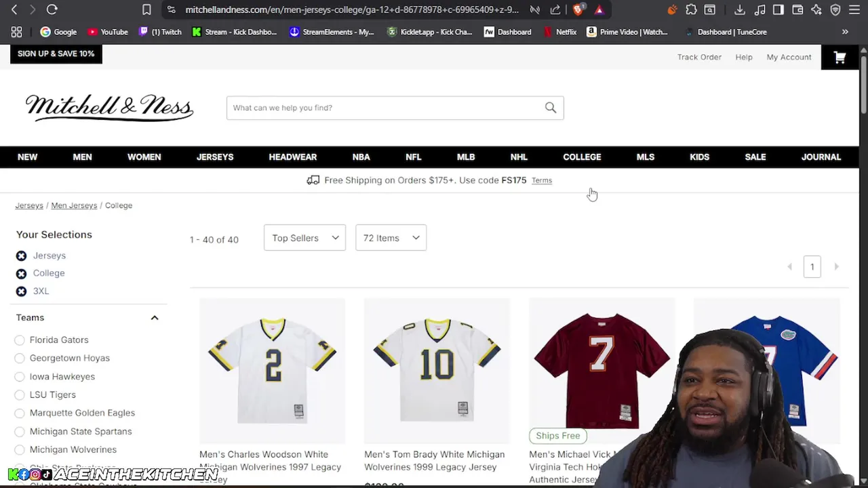Open Brave Shields lion icon
Screen dimensions: 868x488
click(578, 9)
